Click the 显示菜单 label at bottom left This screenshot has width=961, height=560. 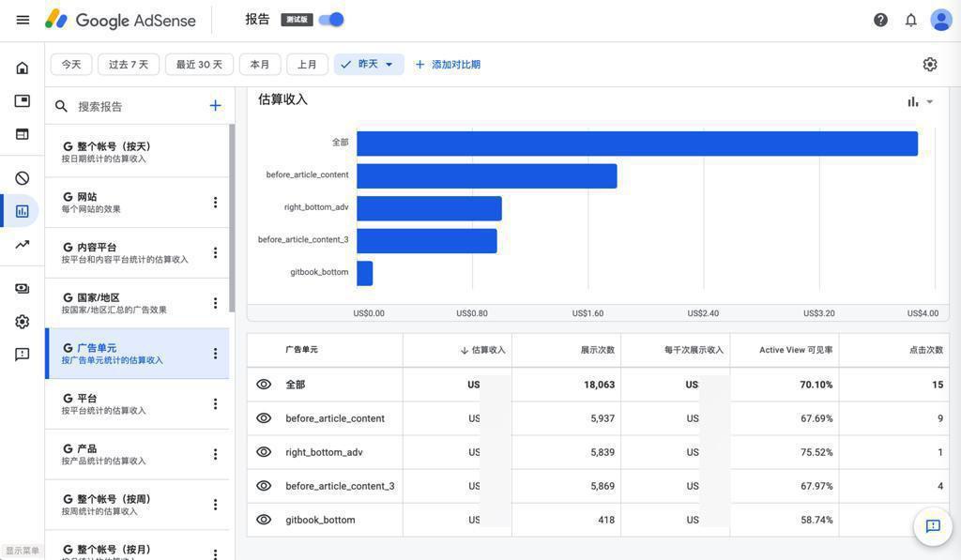pyautogui.click(x=23, y=551)
